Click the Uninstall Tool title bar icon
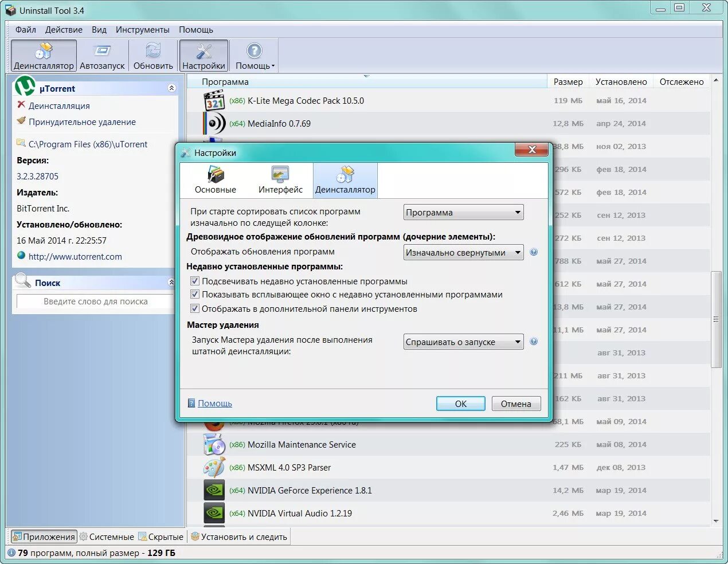Image resolution: width=728 pixels, height=564 pixels. pyautogui.click(x=10, y=10)
